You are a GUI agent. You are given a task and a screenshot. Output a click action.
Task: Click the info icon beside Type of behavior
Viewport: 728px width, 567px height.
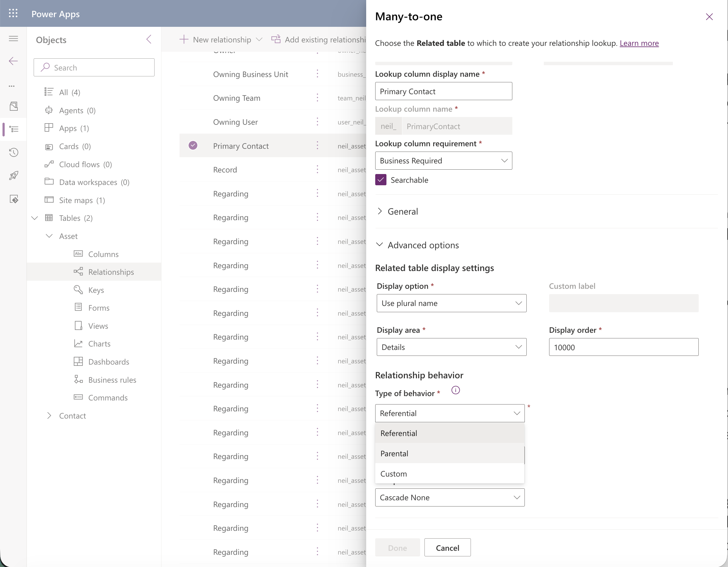point(455,390)
